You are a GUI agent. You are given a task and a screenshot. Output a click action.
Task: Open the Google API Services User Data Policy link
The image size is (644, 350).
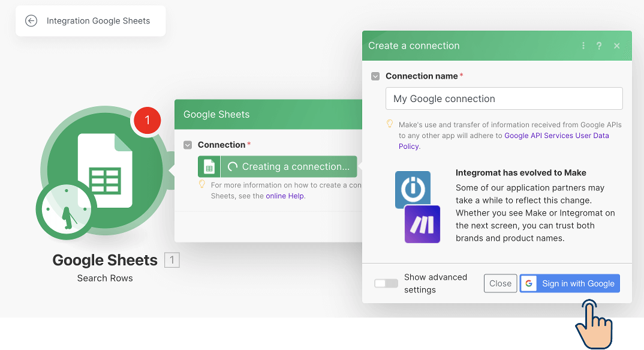556,136
